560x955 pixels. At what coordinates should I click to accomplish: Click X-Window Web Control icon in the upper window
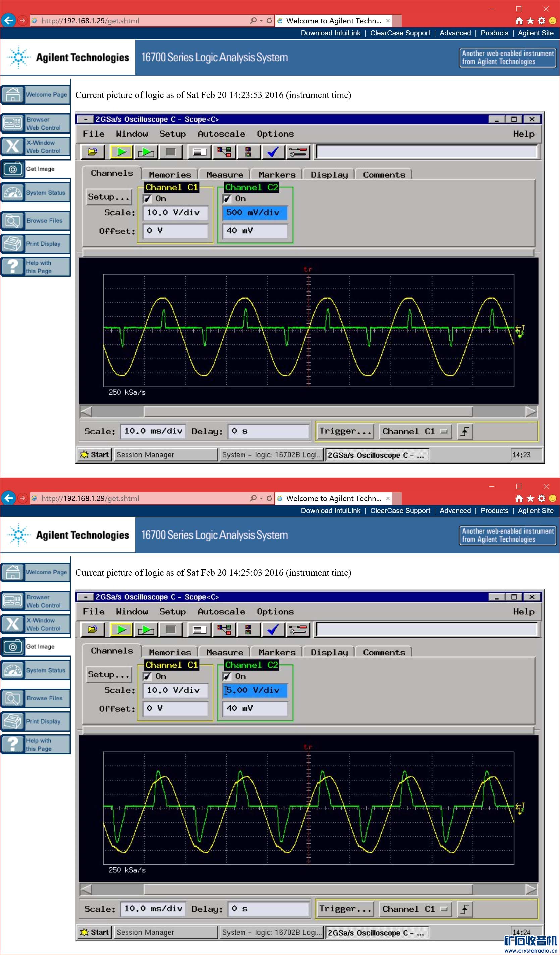[x=12, y=146]
